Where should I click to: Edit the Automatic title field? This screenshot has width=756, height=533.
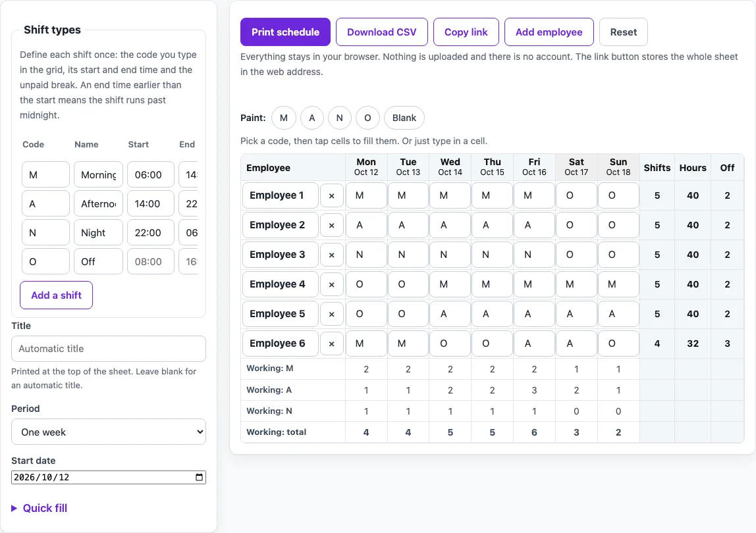[x=109, y=349]
